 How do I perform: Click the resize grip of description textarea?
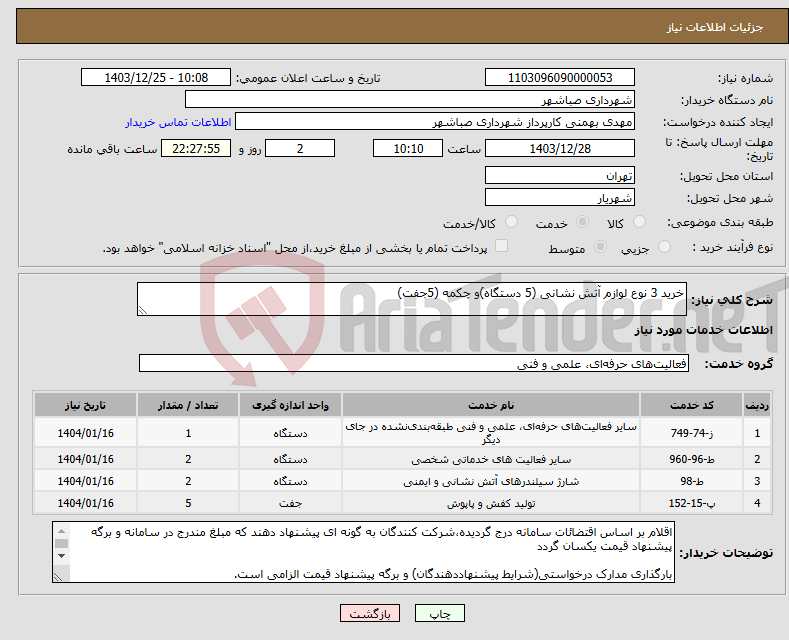(x=142, y=310)
